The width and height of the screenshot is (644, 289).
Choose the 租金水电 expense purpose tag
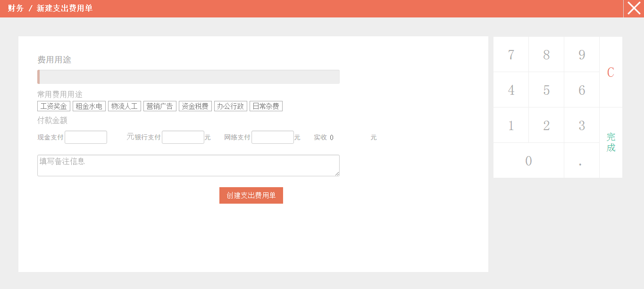click(89, 106)
